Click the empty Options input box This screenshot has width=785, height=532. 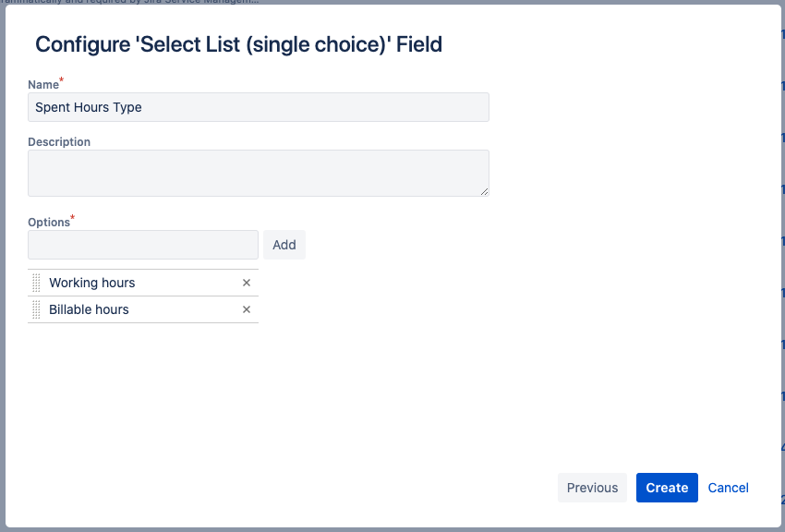click(143, 245)
